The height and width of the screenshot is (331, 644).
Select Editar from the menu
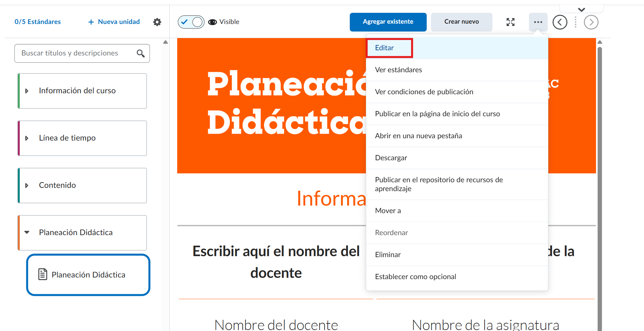pos(384,48)
